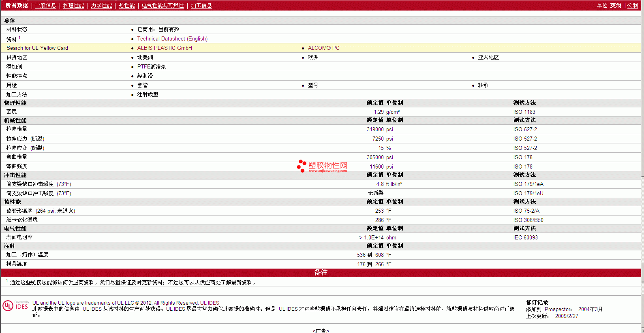This screenshot has width=644, height=333.
Task: Click the density value 1.29
Action: 379,112
